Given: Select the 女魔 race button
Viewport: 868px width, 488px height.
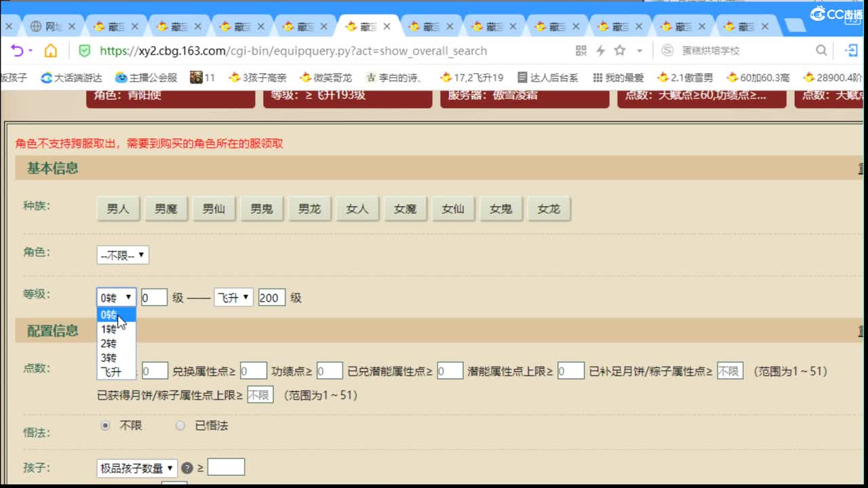Looking at the screenshot, I should (406, 209).
